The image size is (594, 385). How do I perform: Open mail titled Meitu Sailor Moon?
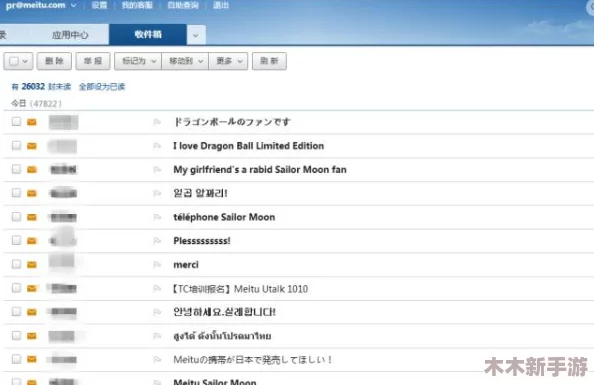click(x=215, y=381)
